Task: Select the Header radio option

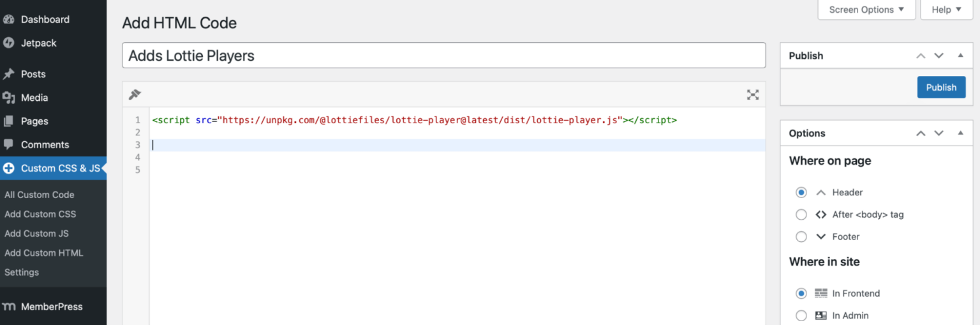Action: coord(801,192)
